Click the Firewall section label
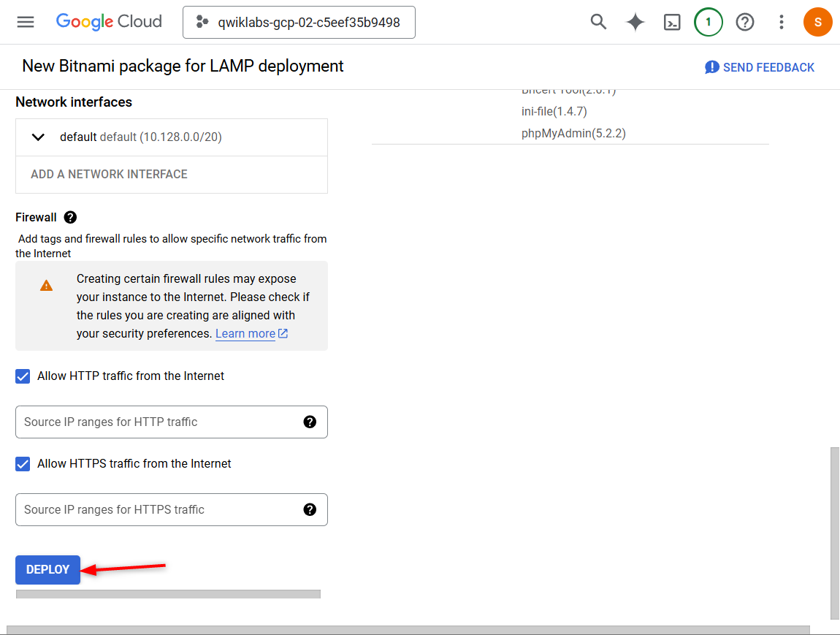This screenshot has height=635, width=840. click(x=36, y=217)
